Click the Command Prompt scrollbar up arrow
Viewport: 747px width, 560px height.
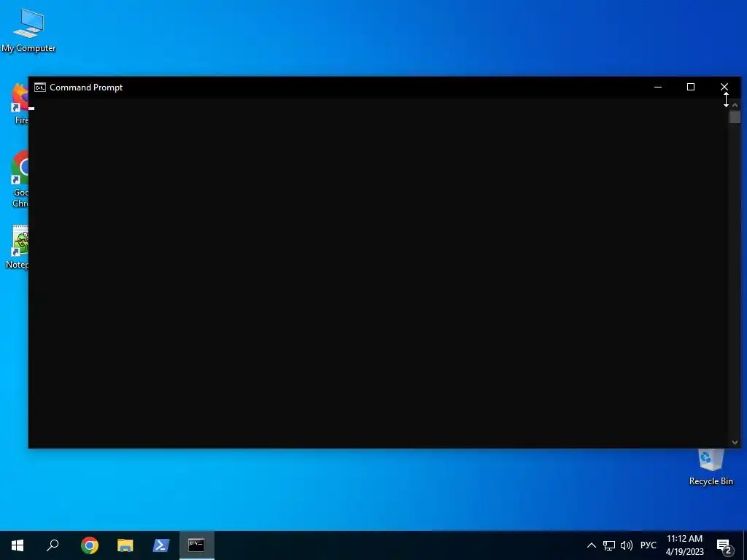(x=735, y=105)
